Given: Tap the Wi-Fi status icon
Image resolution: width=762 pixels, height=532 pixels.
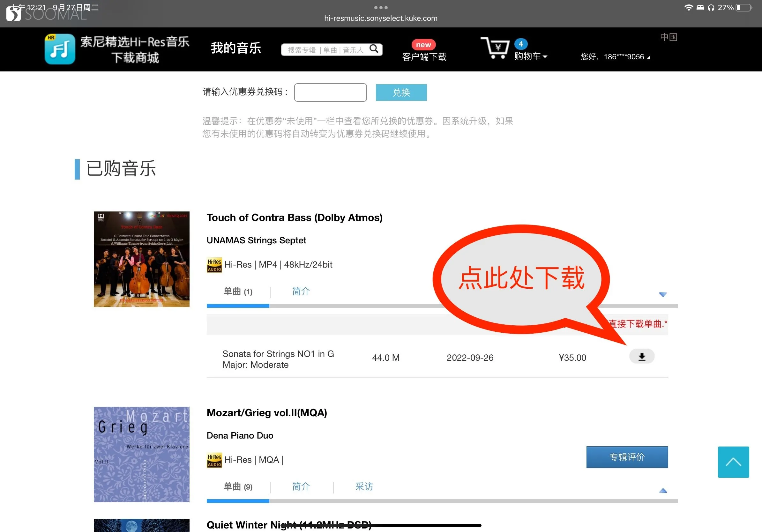Looking at the screenshot, I should (x=689, y=7).
